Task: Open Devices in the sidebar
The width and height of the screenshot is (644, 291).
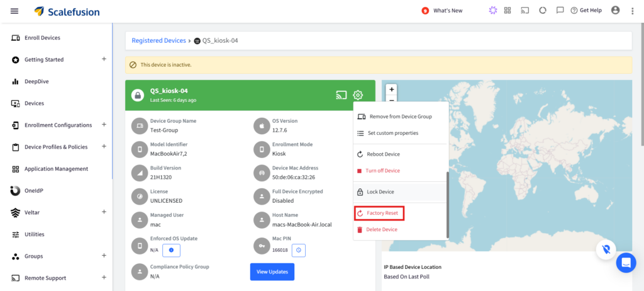Action: (x=34, y=103)
